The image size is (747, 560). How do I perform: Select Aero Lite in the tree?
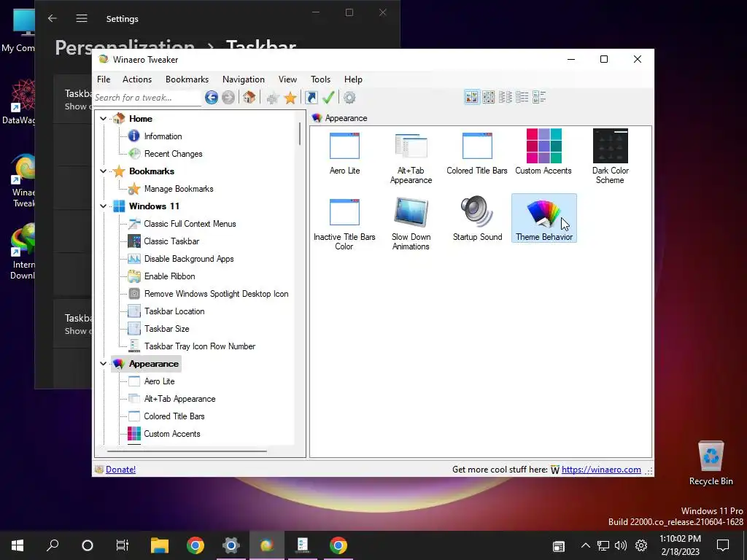pos(159,381)
